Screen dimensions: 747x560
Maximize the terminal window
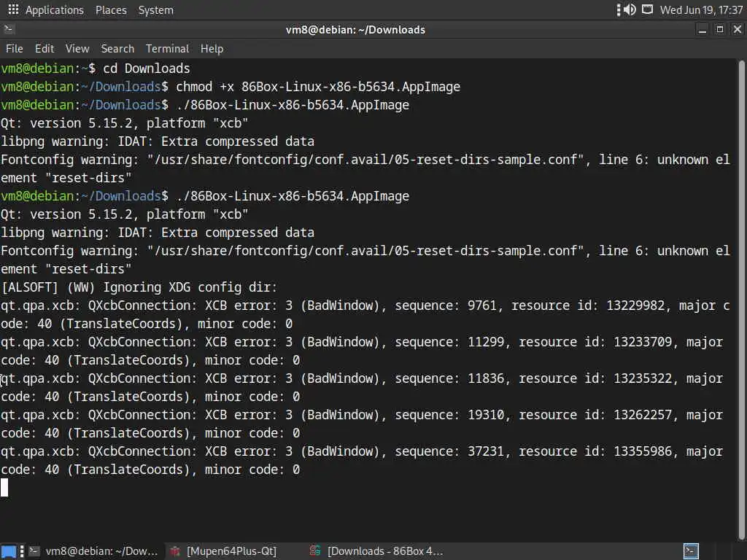click(x=720, y=29)
